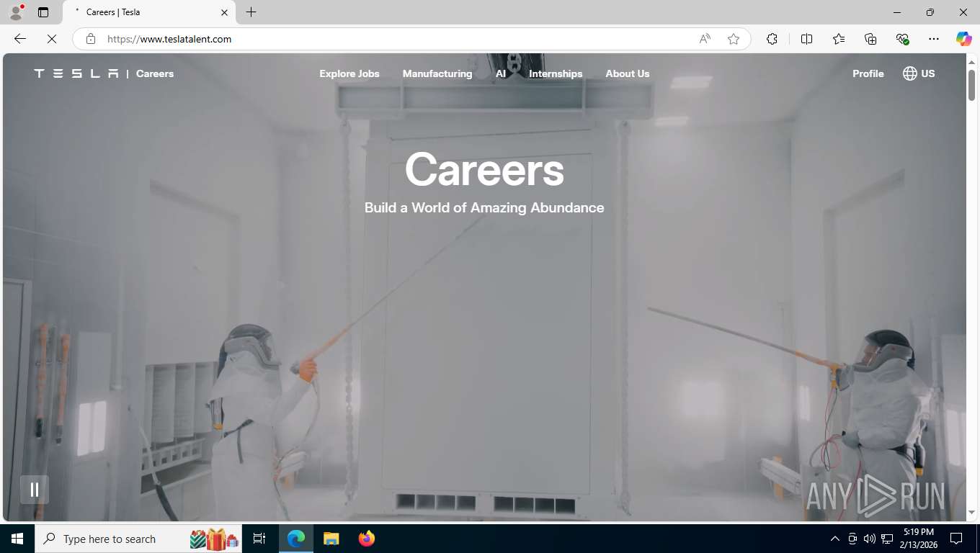Stop loading the page
Viewport: 980px width, 553px height.
(x=52, y=39)
